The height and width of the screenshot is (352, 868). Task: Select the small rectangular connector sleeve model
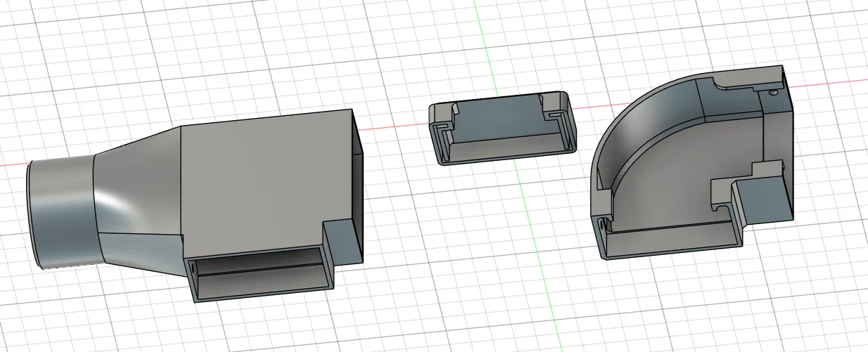(502, 127)
